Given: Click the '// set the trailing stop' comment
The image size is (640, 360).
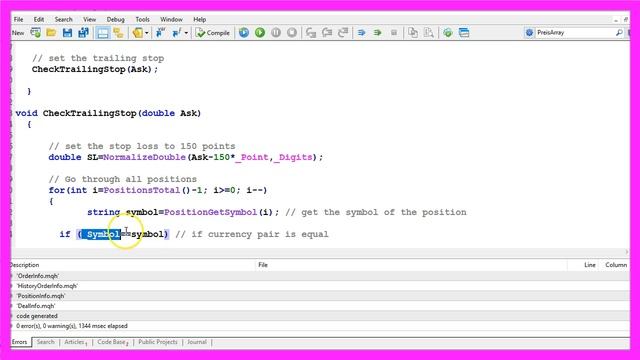Looking at the screenshot, I should [98, 58].
